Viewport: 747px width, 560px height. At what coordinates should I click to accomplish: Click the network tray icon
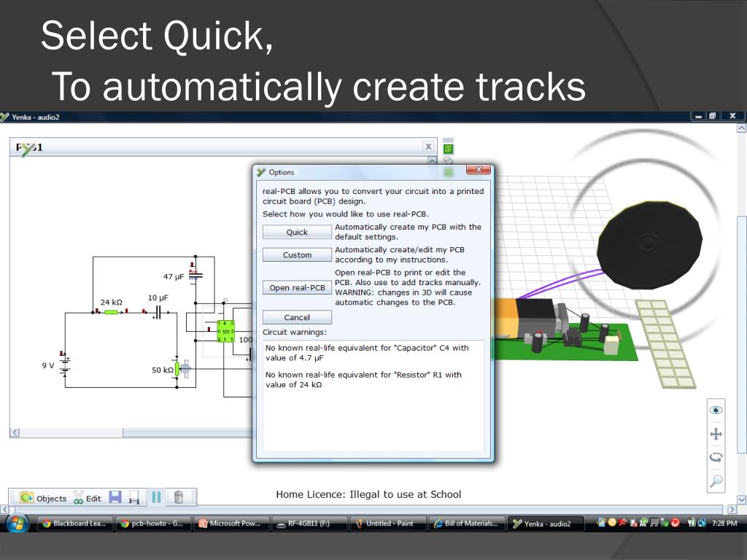[x=702, y=523]
